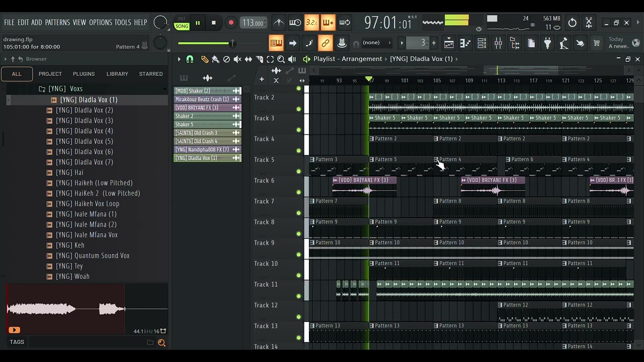Open the Pattern 7 clip menu on Track 7

(x=312, y=201)
